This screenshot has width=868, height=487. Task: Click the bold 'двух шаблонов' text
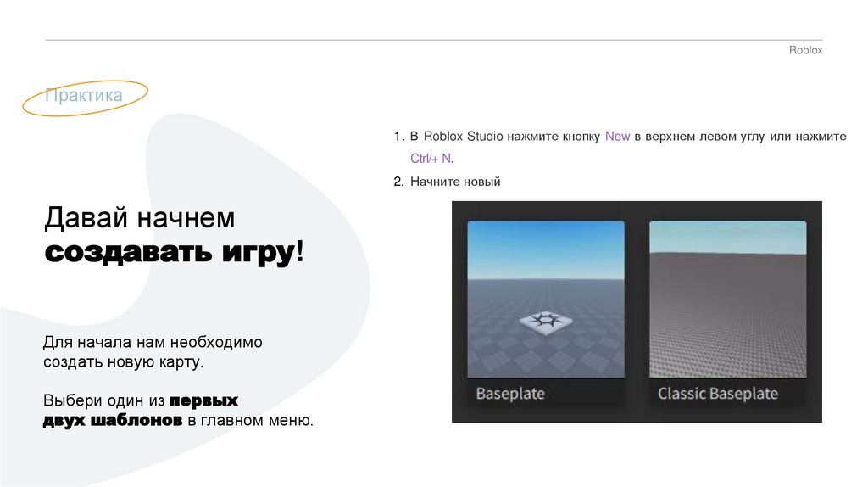click(113, 420)
